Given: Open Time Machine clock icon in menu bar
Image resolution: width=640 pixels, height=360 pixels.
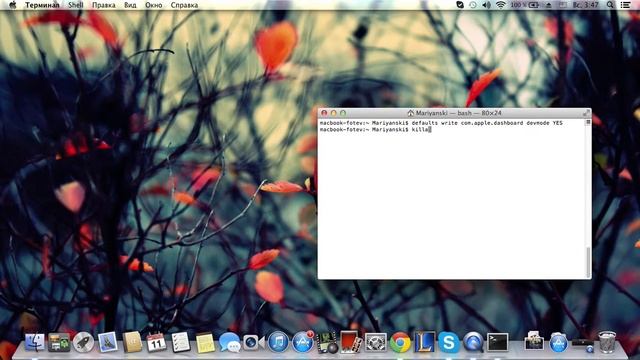Looking at the screenshot, I should 473,5.
